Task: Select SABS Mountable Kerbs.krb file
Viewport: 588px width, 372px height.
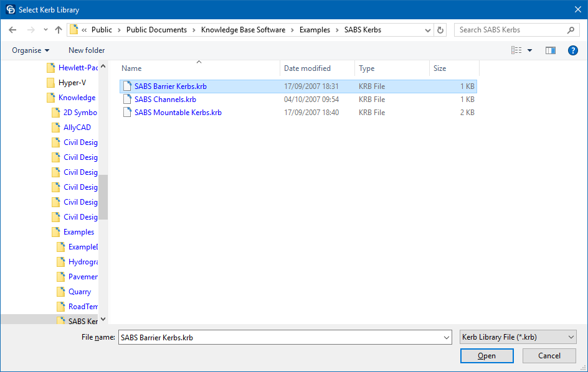Action: click(178, 113)
